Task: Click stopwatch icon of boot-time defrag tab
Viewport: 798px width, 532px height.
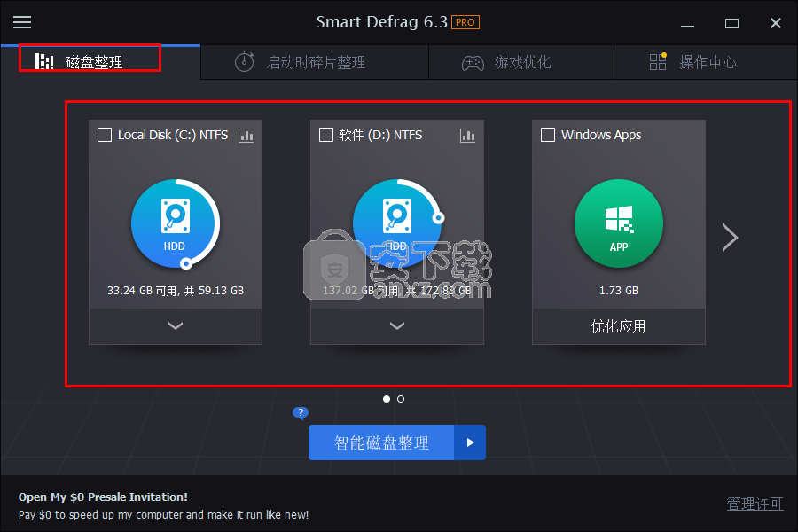Action: click(245, 61)
